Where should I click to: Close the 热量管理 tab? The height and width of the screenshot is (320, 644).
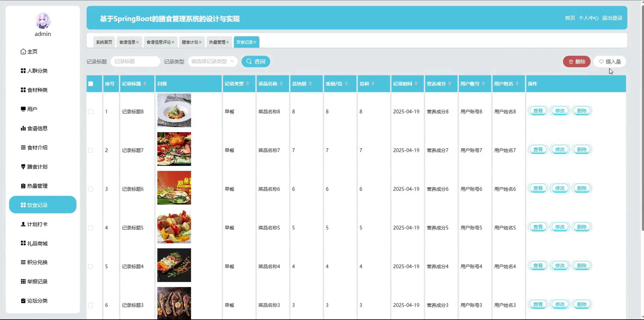227,42
